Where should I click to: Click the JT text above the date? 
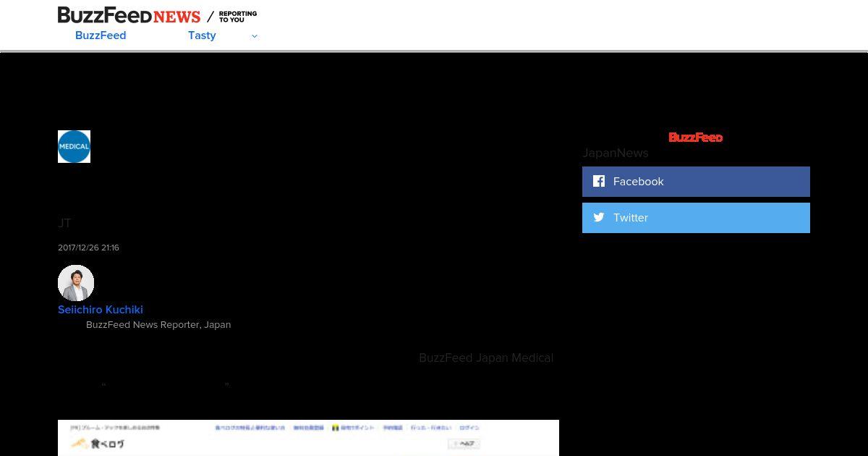64,223
